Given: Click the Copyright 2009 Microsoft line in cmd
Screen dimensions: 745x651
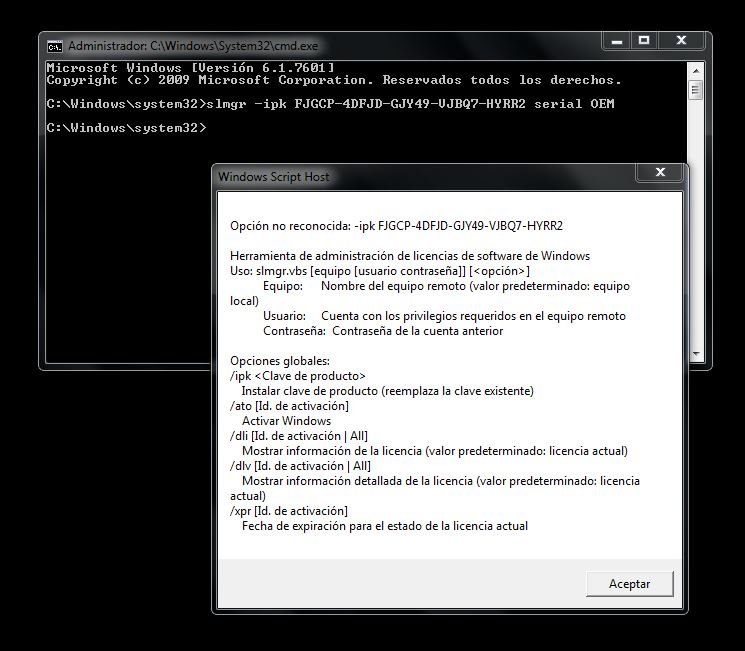Looking at the screenshot, I should coord(334,80).
